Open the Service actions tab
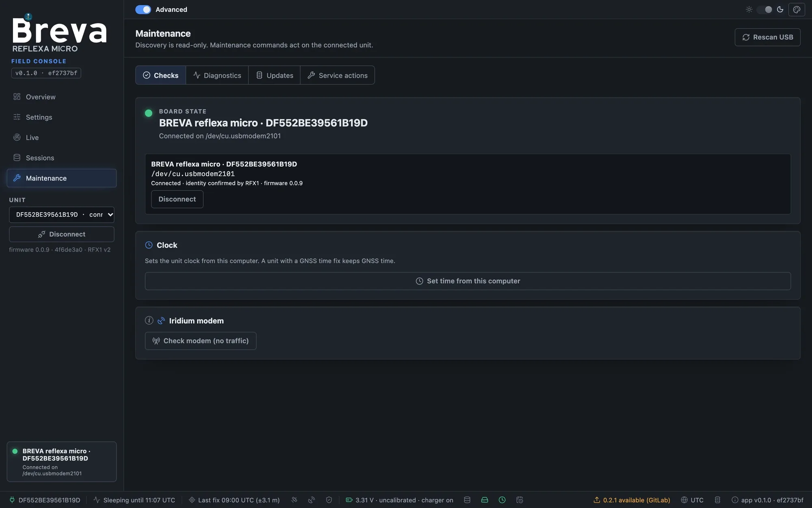The width and height of the screenshot is (812, 508). (x=337, y=75)
